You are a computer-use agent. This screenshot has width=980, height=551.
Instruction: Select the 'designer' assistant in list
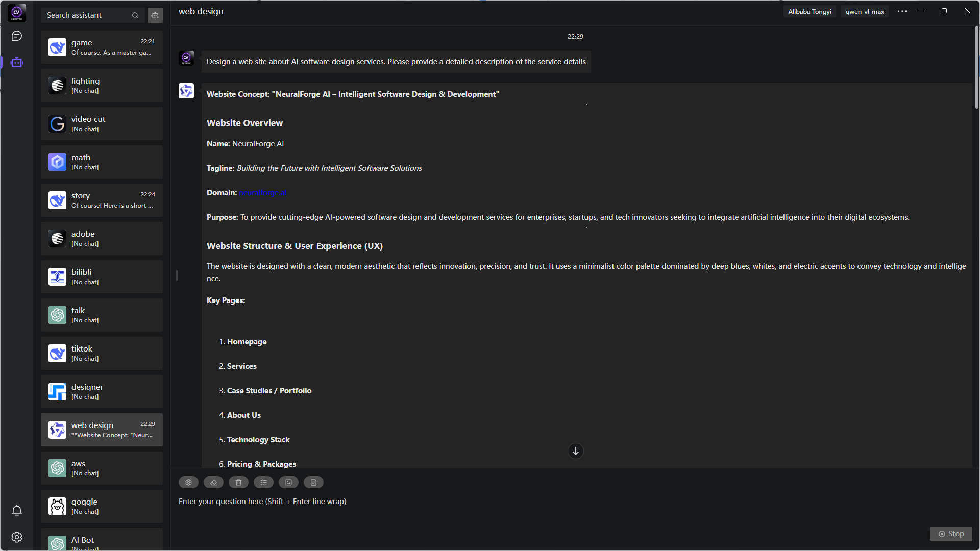pyautogui.click(x=102, y=392)
